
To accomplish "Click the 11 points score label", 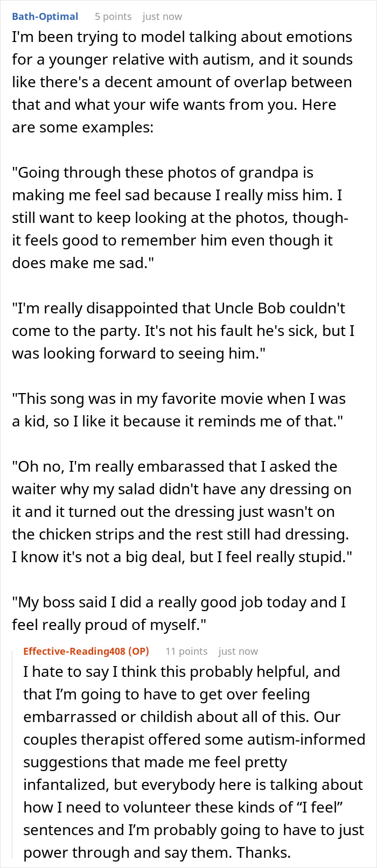I will pyautogui.click(x=186, y=651).
